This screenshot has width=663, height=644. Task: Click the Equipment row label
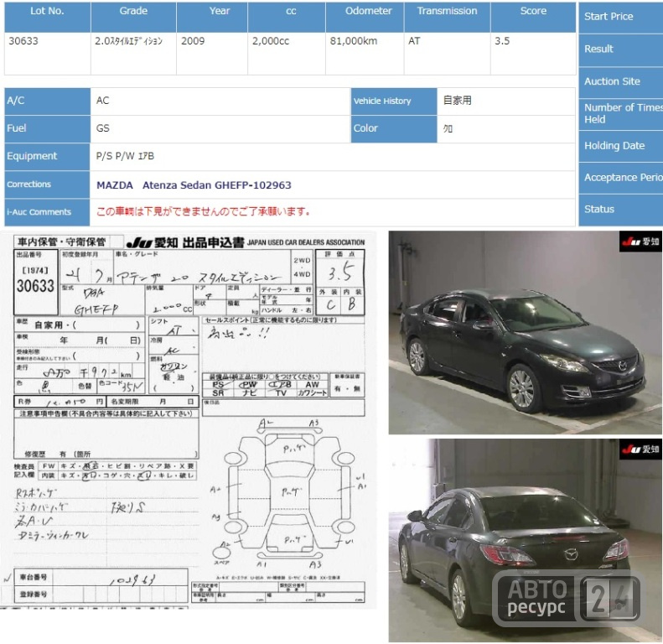click(47, 156)
